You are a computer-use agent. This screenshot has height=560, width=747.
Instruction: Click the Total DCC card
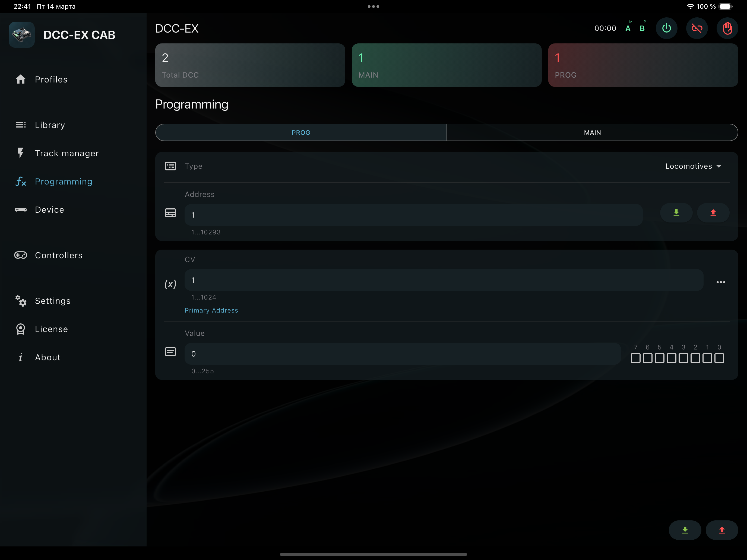click(x=250, y=65)
